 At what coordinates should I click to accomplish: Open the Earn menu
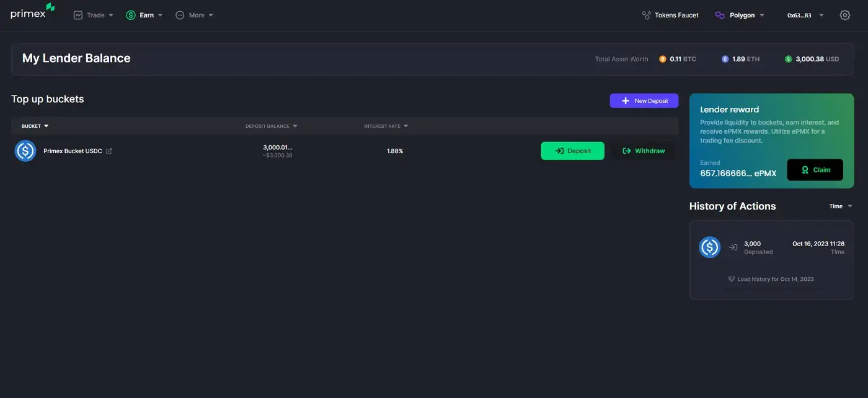(x=144, y=15)
